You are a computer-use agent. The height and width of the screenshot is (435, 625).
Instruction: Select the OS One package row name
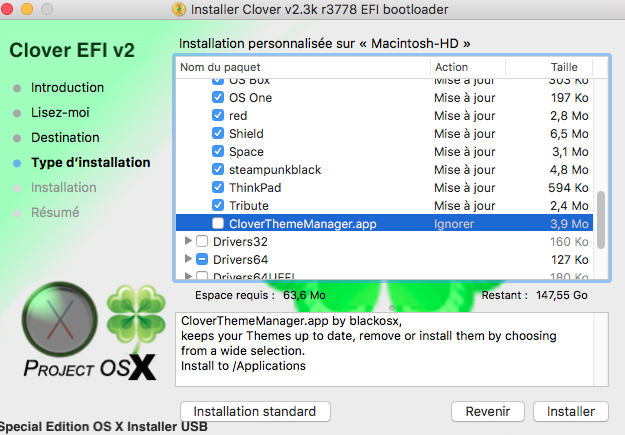click(250, 98)
